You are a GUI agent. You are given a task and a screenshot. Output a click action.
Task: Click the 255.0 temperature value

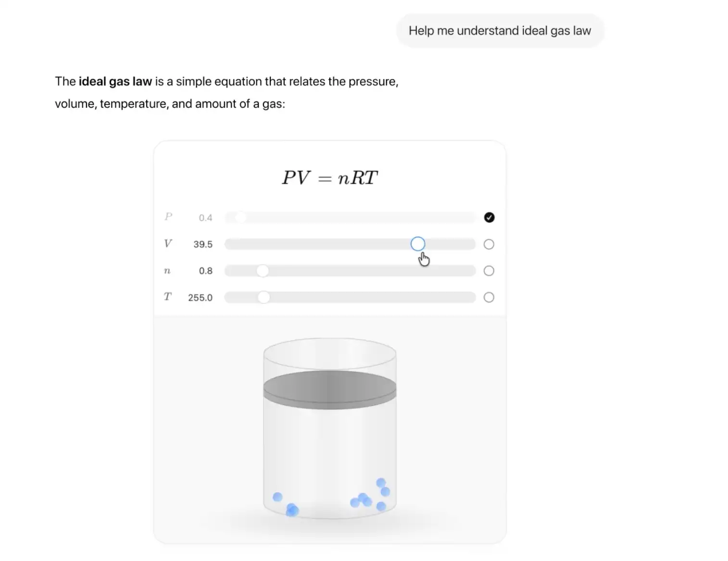click(200, 297)
